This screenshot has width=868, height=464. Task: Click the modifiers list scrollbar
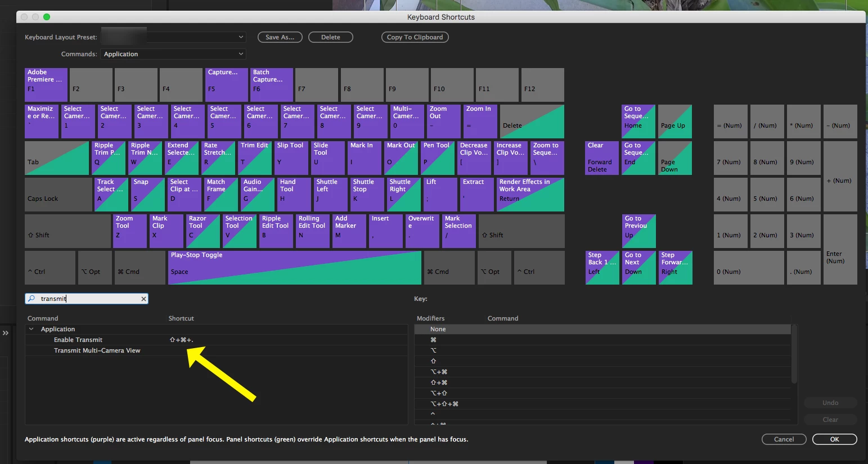pyautogui.click(x=794, y=354)
